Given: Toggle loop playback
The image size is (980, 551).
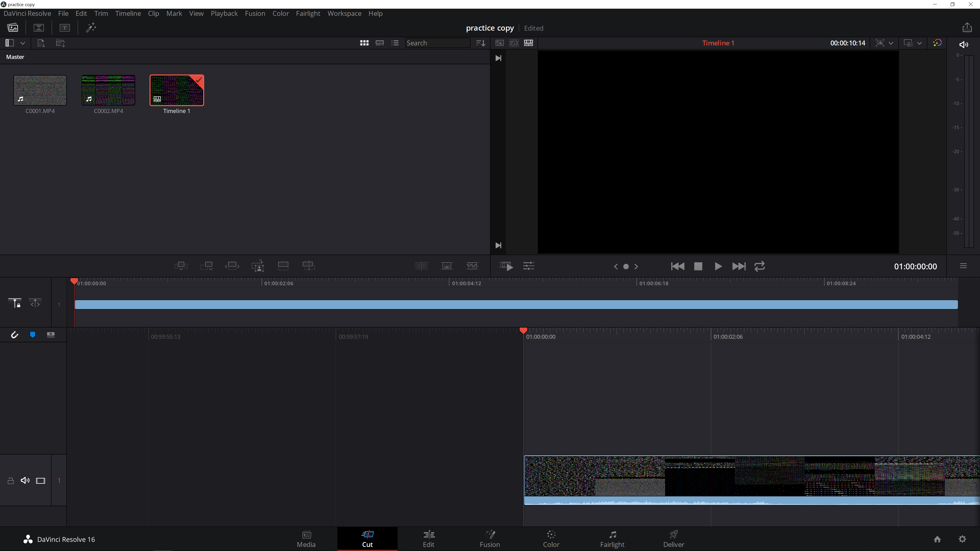Looking at the screenshot, I should (x=760, y=266).
